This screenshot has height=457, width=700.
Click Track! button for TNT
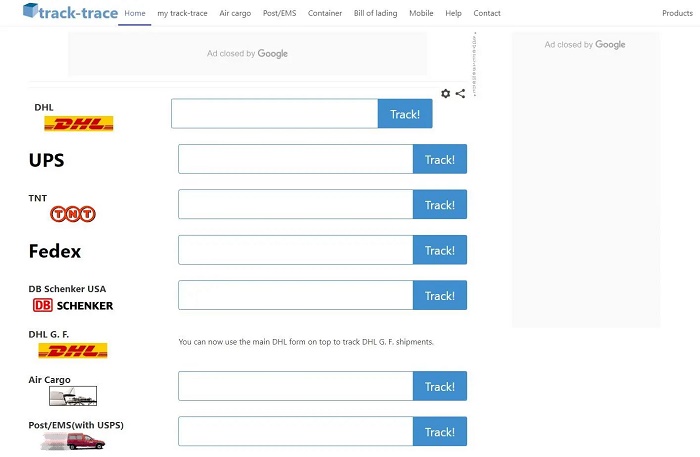[x=440, y=204]
